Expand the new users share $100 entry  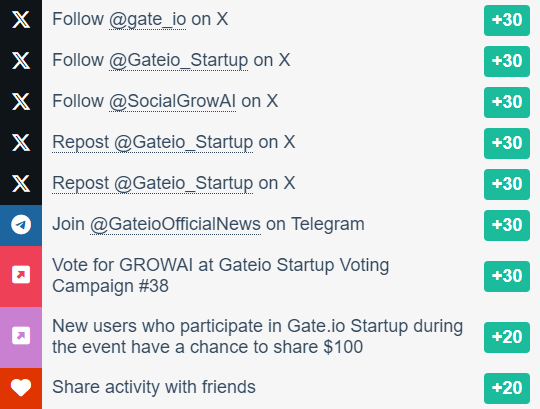pos(257,336)
